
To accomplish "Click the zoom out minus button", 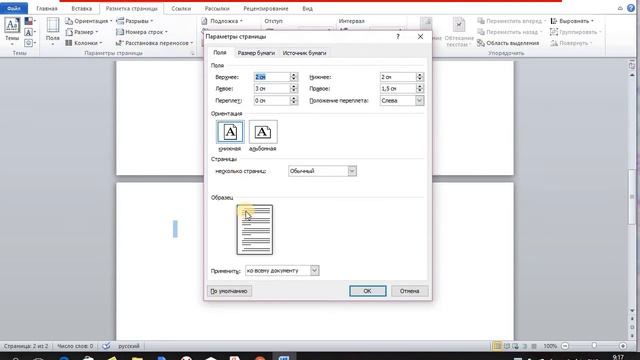I will pos(565,346).
